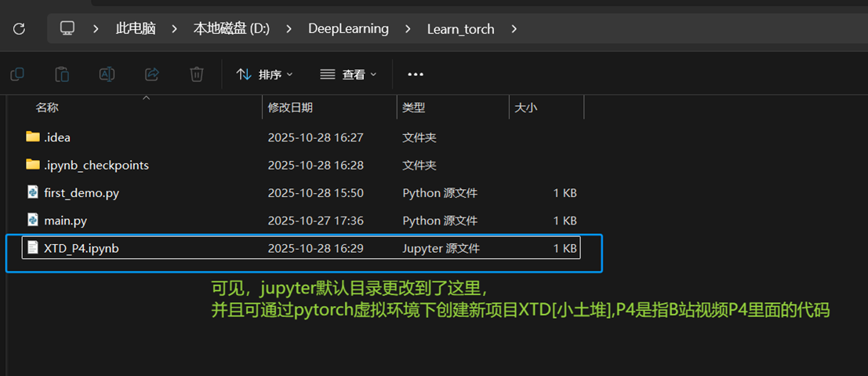The width and height of the screenshot is (868, 376).
Task: Sort by 名称 column header
Action: (47, 108)
